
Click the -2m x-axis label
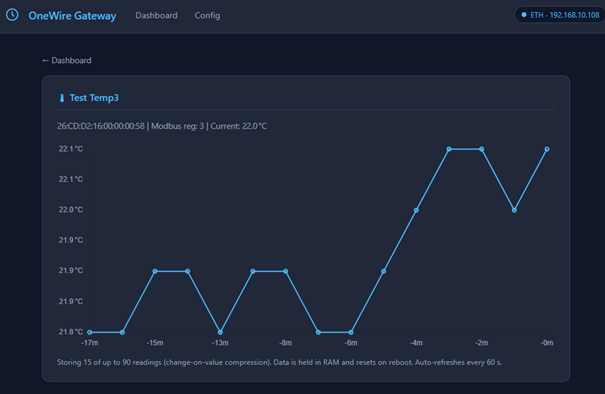pos(482,343)
